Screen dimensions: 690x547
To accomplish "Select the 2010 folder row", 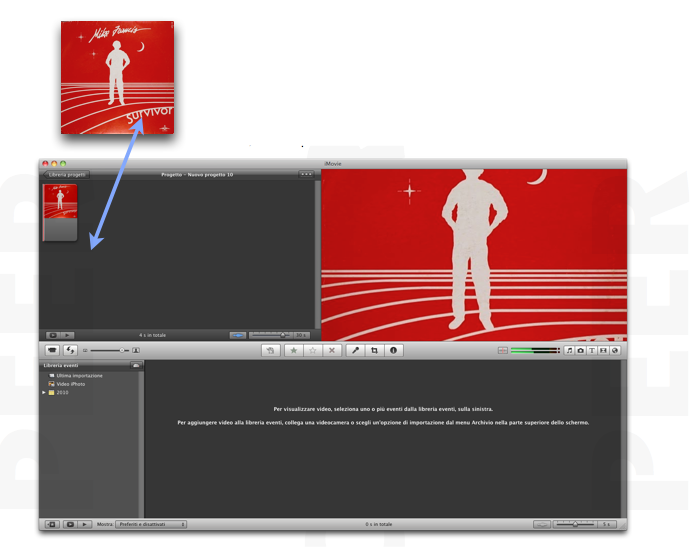I will (x=90, y=393).
